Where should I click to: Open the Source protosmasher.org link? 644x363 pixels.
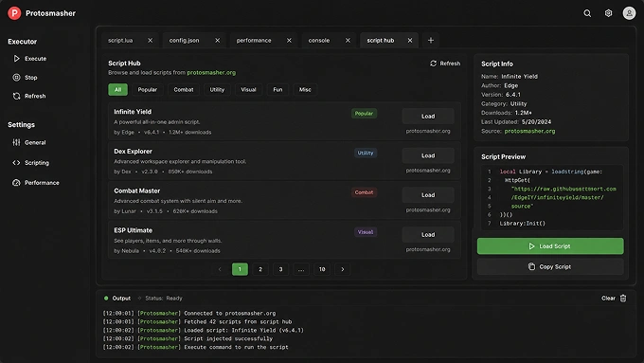tap(529, 131)
